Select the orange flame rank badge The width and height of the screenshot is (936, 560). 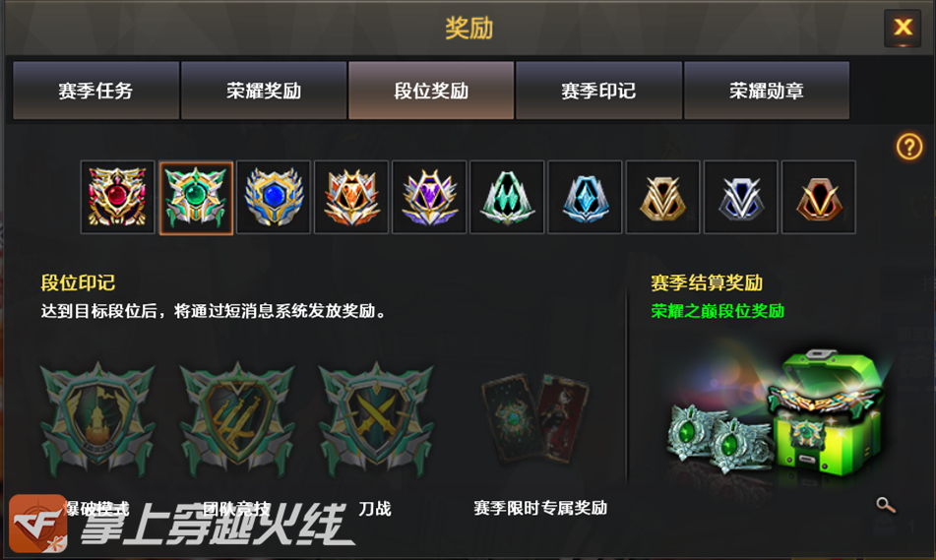point(351,197)
